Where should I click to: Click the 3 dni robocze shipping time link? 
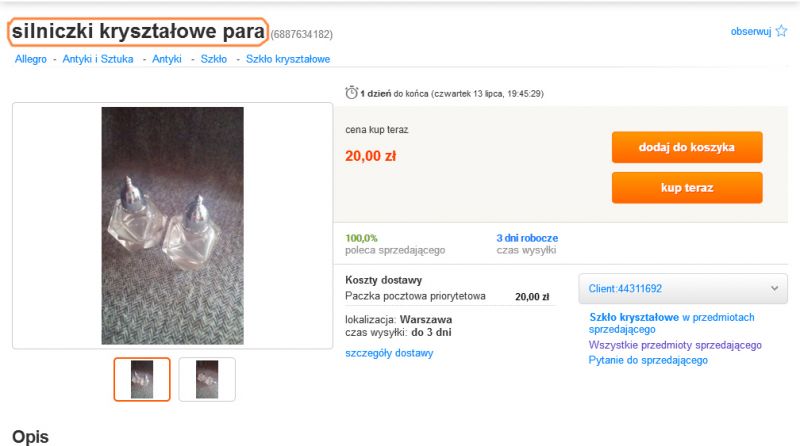(527, 238)
